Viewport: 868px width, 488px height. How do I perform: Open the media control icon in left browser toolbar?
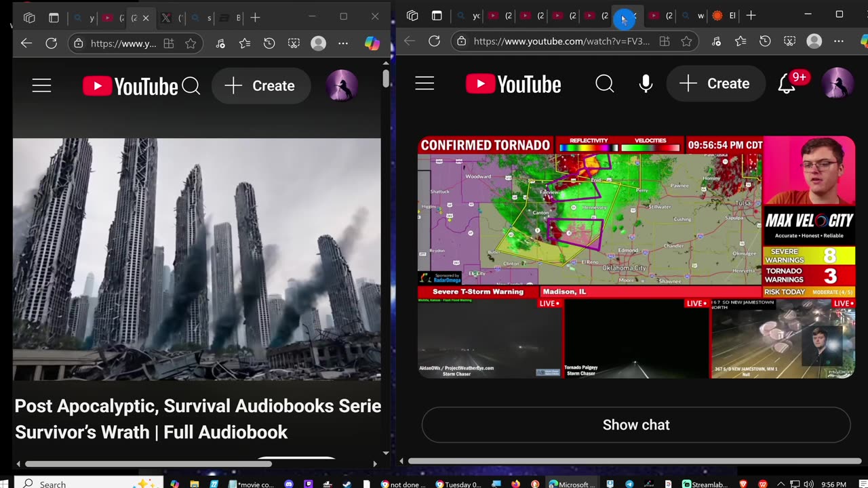click(220, 43)
